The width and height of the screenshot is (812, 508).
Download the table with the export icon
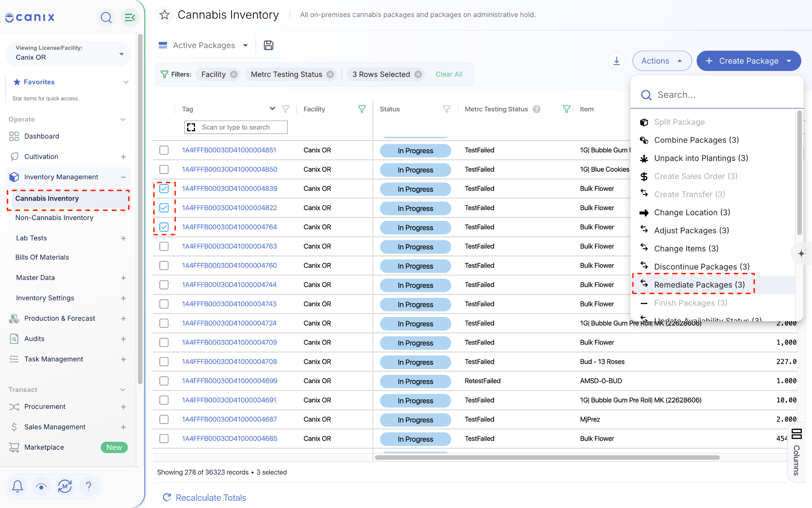pos(617,61)
